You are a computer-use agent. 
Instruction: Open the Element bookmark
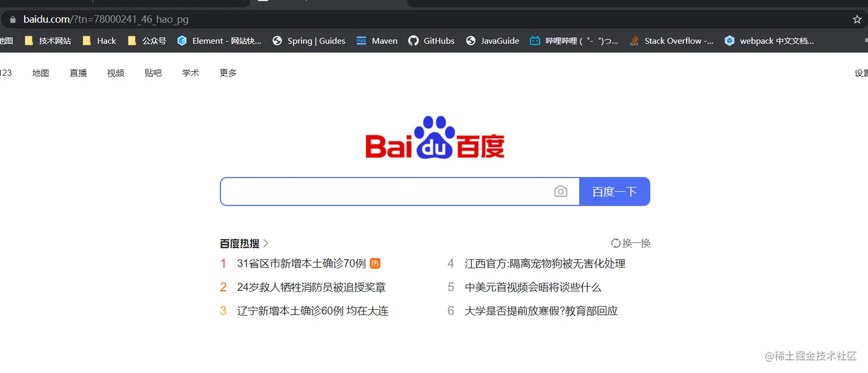tap(219, 41)
